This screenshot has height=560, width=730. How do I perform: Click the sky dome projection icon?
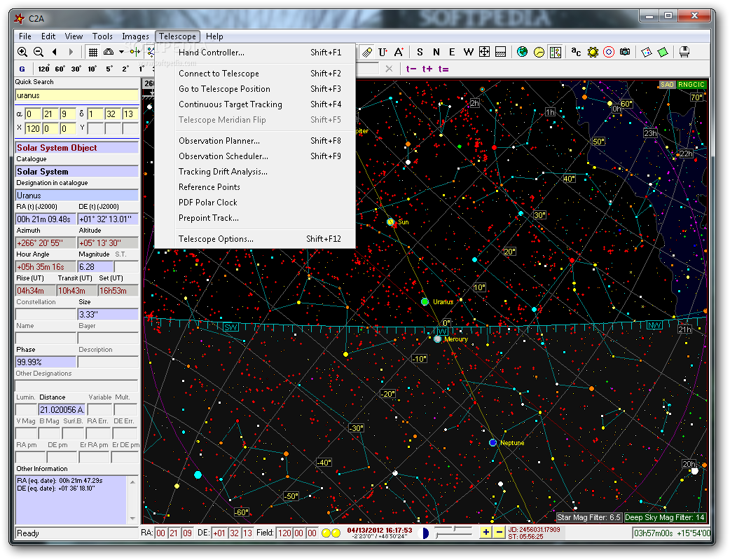[109, 52]
